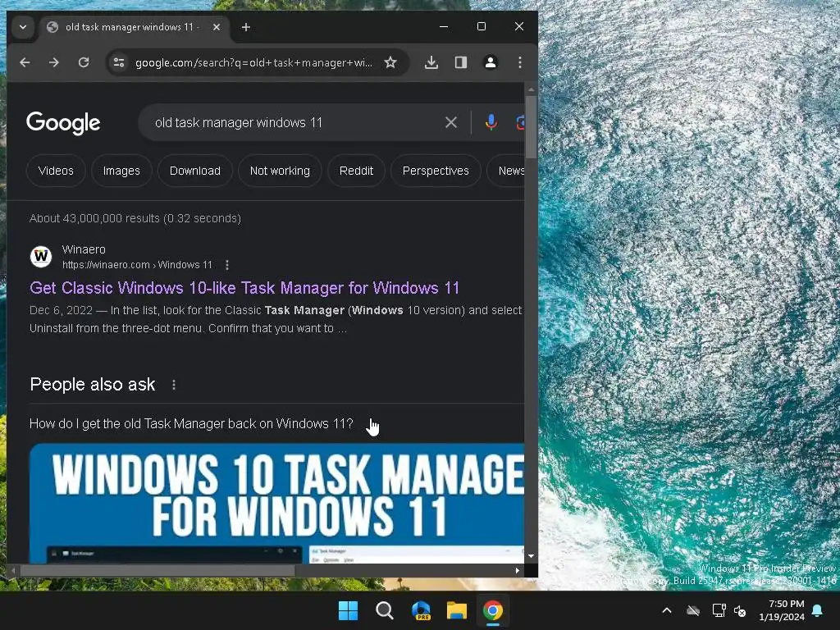840x630 pixels.
Task: Select the Download filter chip
Action: (x=195, y=171)
